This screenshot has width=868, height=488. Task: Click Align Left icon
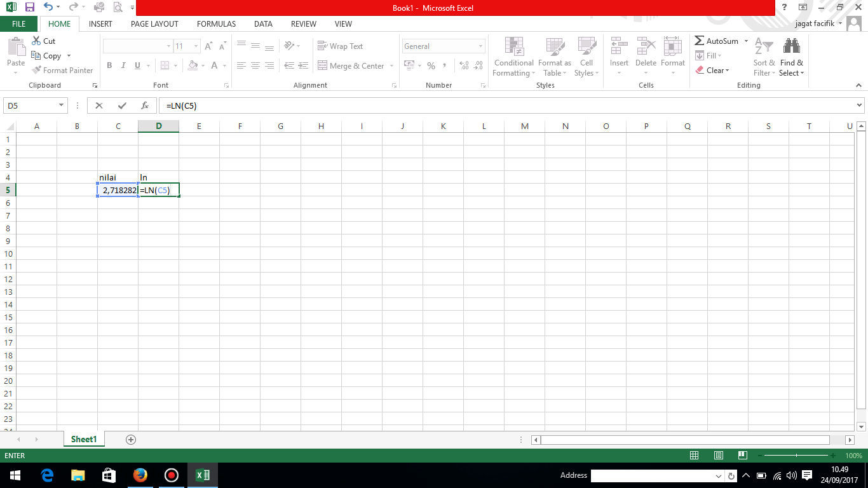241,65
